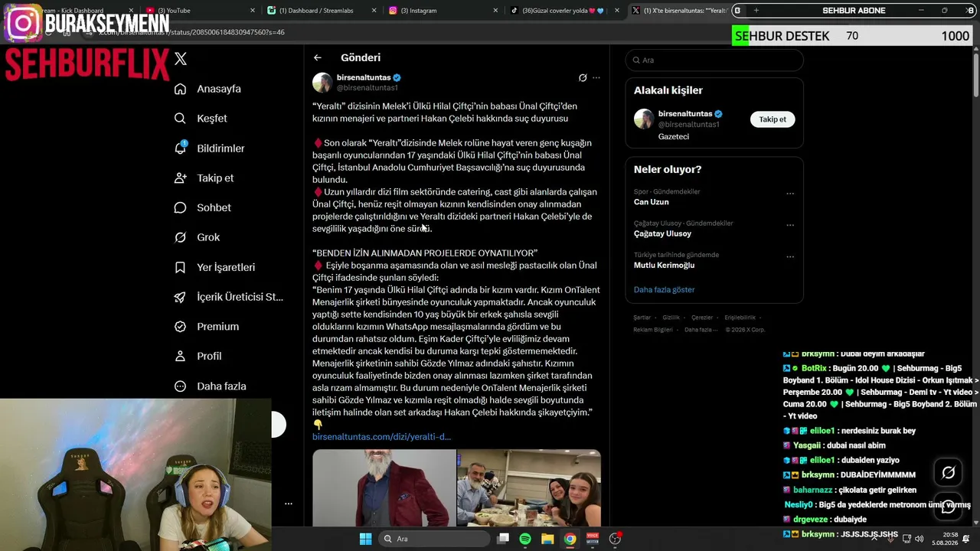
Task: Open Bildirimler notifications page
Action: click(x=220, y=148)
